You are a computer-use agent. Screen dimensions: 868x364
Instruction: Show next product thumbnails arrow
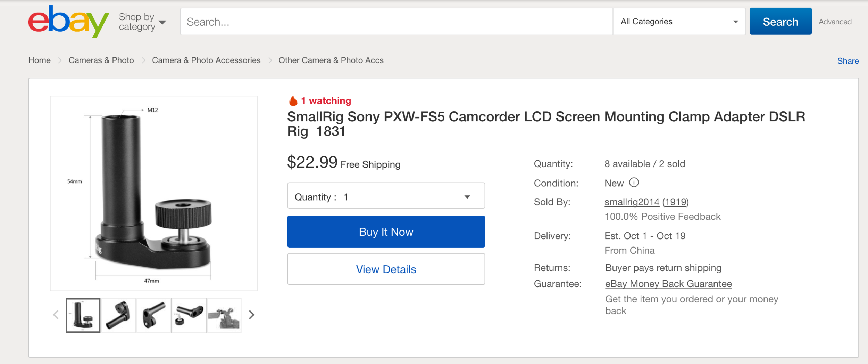252,315
